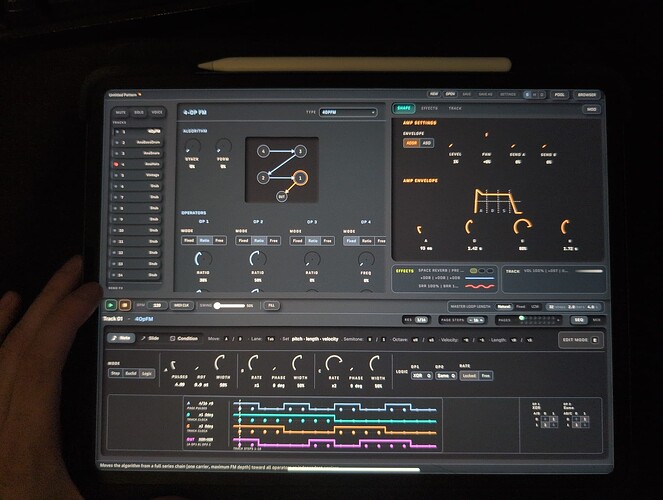663x500 pixels.
Task: Select Euclid sequencer mode
Action: click(131, 373)
